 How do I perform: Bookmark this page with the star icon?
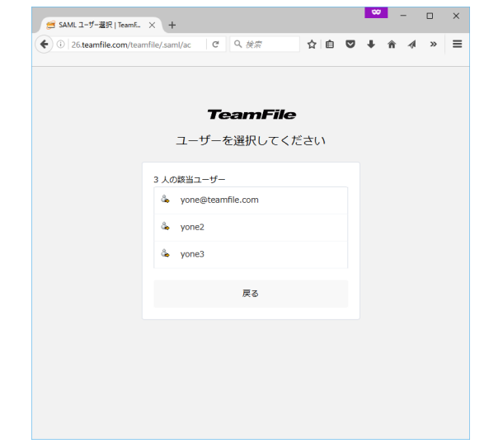(312, 45)
